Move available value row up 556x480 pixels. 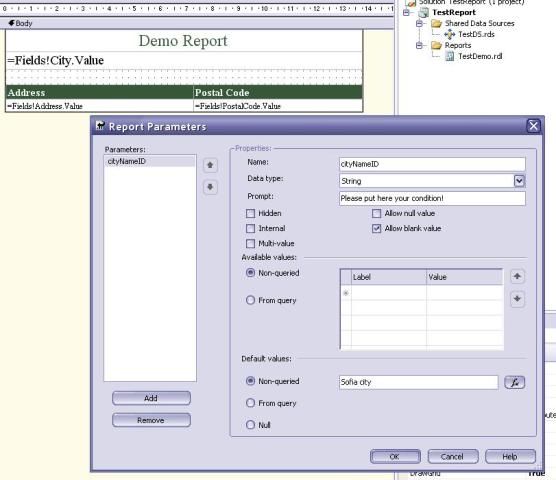coord(517,277)
